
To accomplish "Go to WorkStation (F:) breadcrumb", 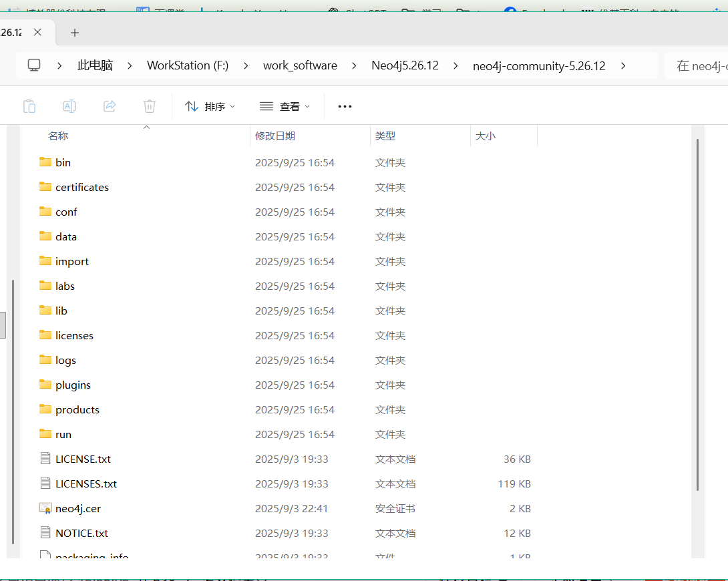I will (188, 65).
